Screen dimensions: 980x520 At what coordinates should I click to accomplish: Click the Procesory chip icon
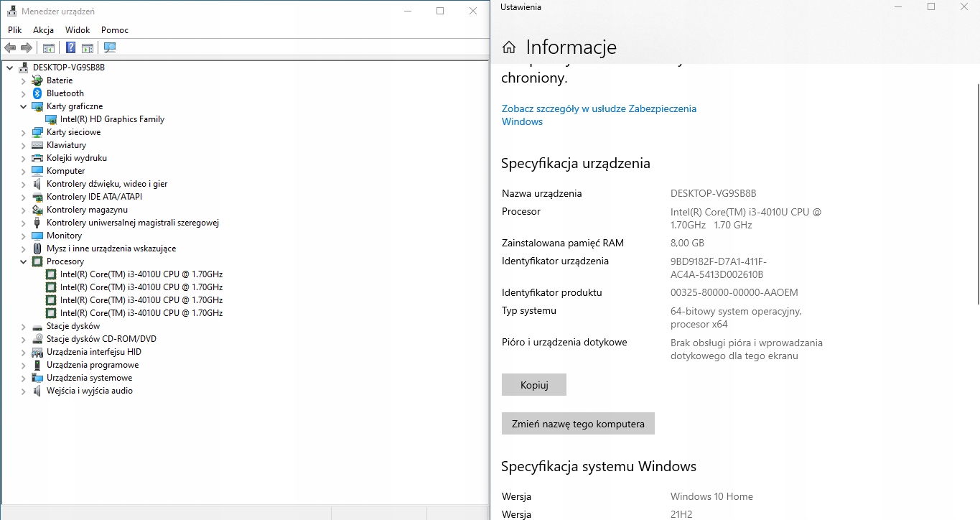(x=37, y=261)
